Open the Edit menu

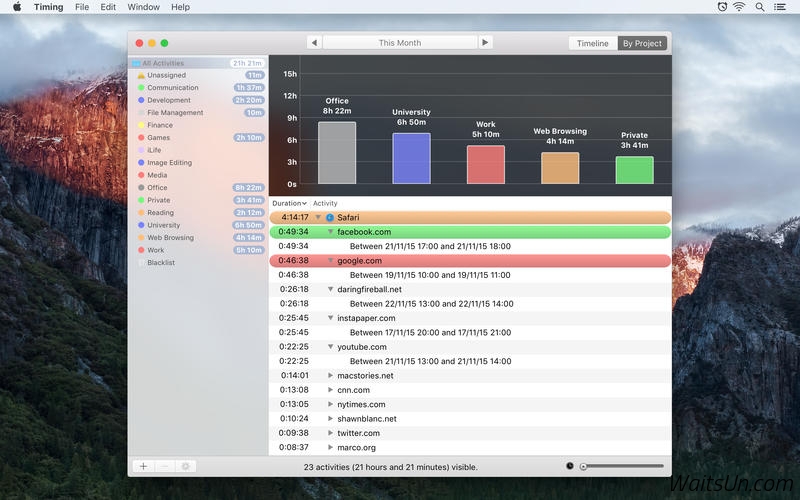[108, 7]
